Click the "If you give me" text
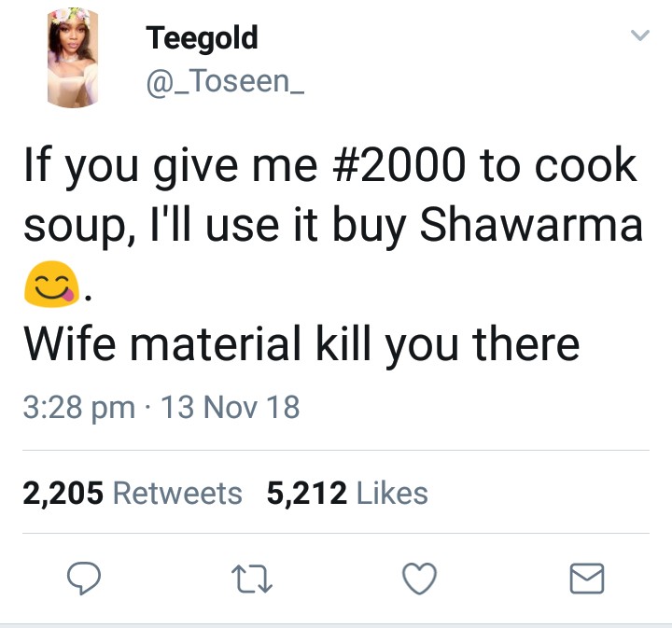 point(171,166)
